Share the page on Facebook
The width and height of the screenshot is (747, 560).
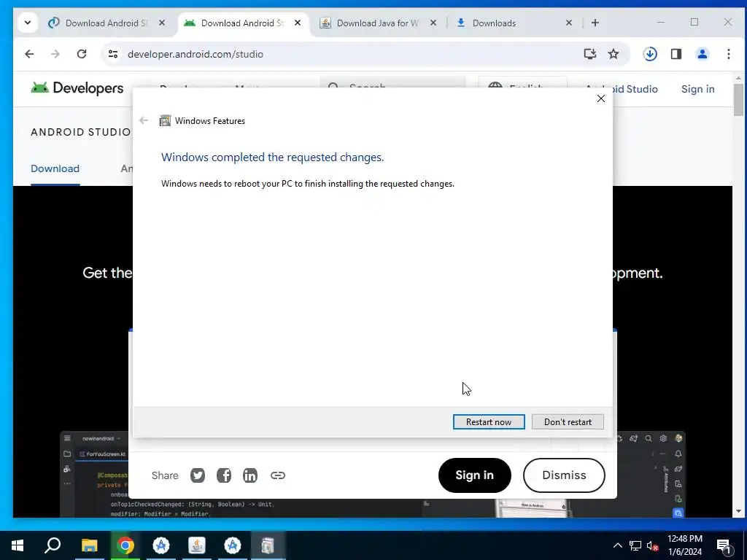tap(224, 475)
